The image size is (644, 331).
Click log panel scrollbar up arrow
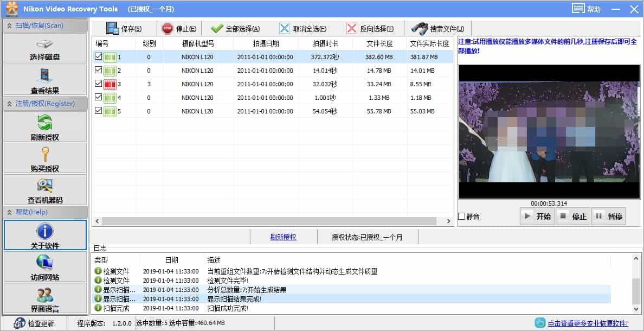[636, 259]
